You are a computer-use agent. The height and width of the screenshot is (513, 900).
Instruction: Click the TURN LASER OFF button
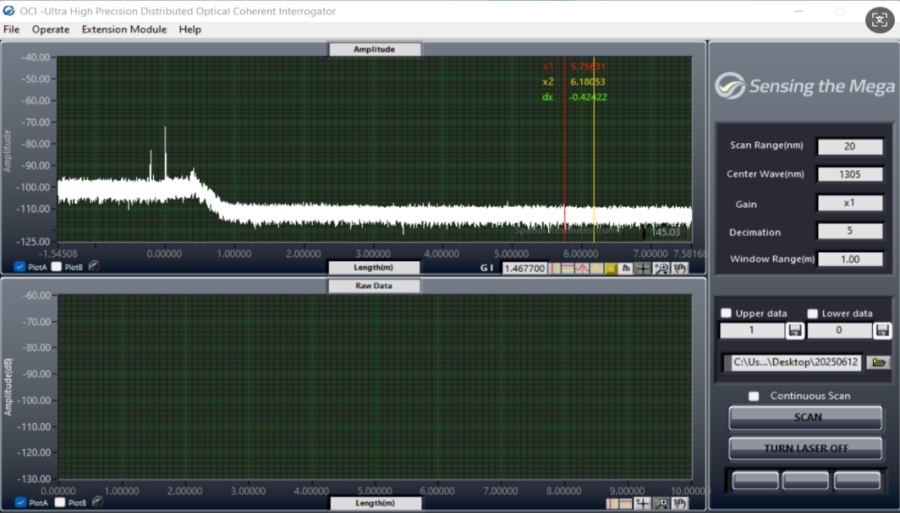[806, 448]
